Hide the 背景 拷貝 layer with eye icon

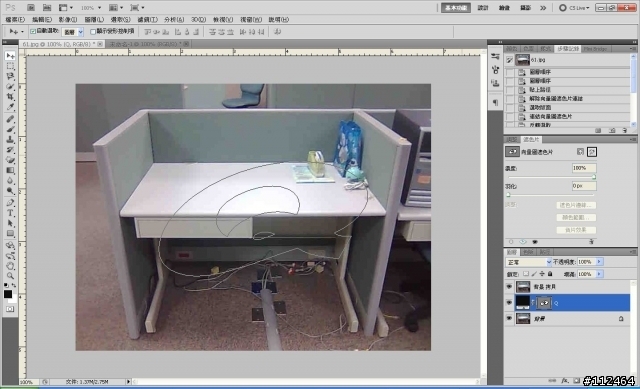509,287
